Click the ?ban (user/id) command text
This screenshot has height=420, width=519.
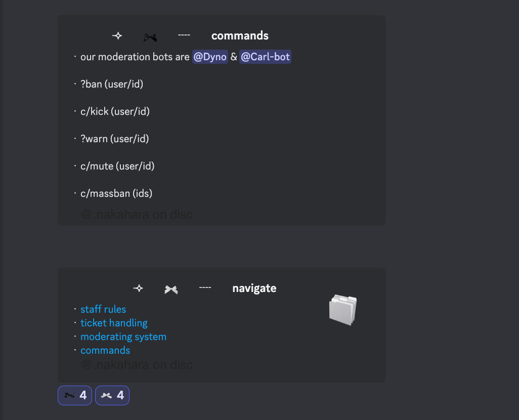[x=112, y=84]
